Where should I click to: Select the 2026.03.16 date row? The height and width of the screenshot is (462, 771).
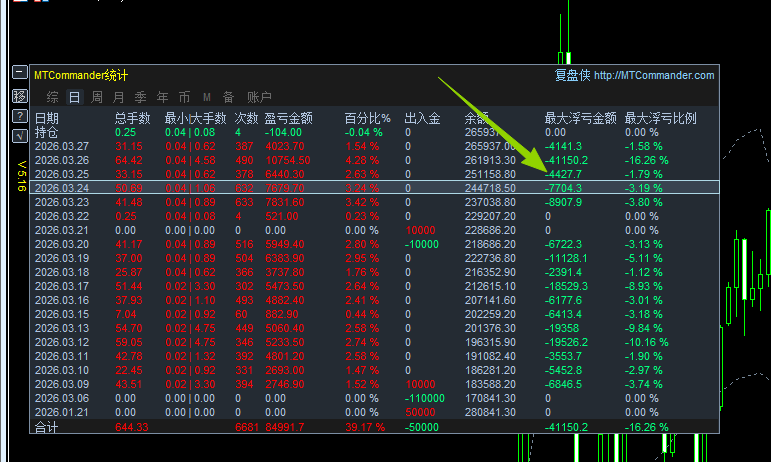[374, 300]
